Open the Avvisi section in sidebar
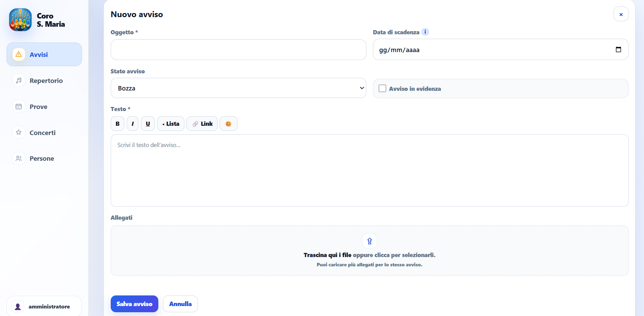Image resolution: width=644 pixels, height=316 pixels. (44, 54)
